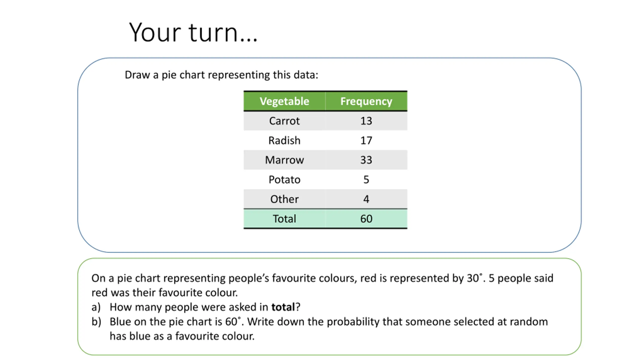This screenshot has height=362, width=644.
Task: Click frequency value 5 for Potato
Action: [366, 179]
